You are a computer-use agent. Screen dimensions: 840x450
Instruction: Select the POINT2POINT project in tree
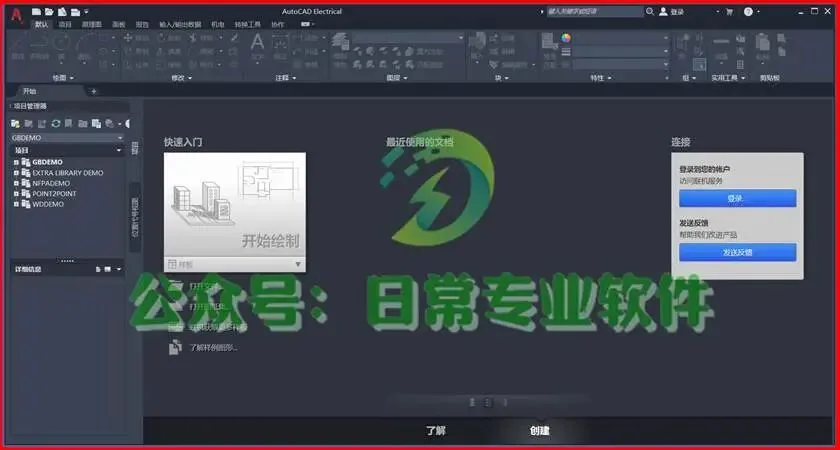55,194
